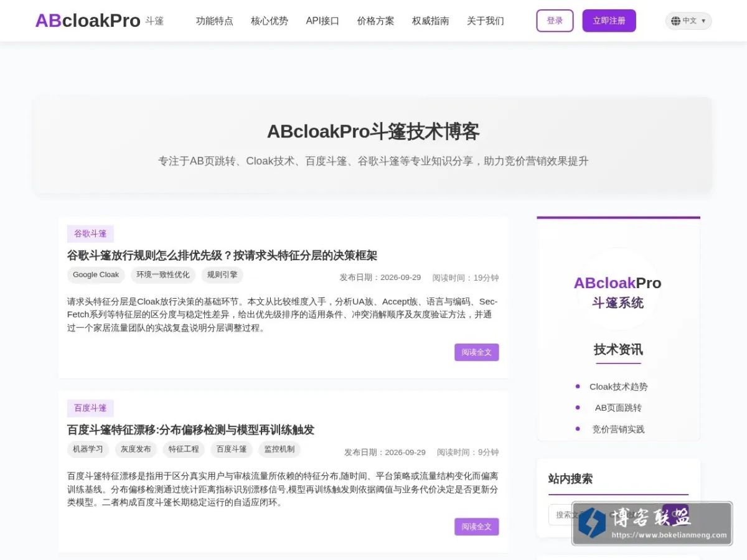This screenshot has width=747, height=560.
Task: Go to API接口 navigation link
Action: (x=322, y=21)
